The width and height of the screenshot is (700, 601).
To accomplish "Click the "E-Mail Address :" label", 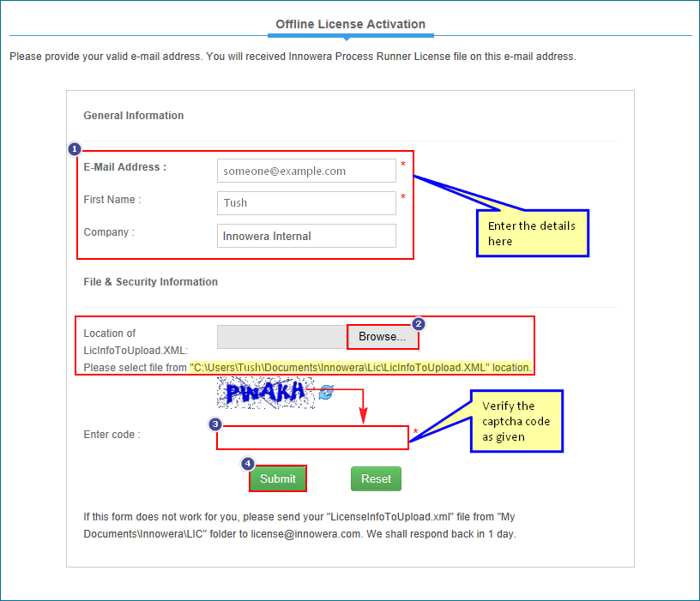I will pos(125,167).
